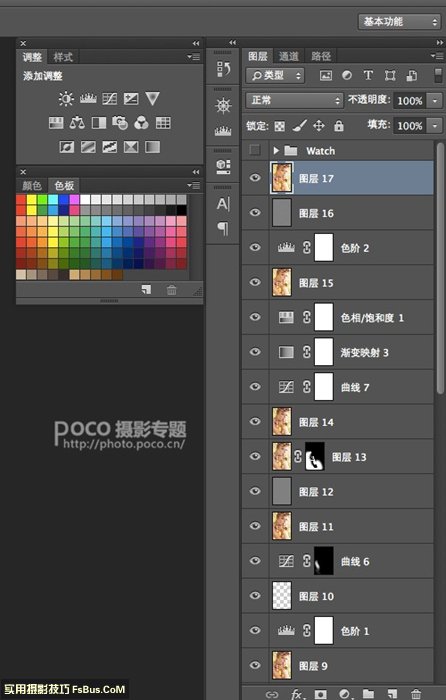Hide layer 图层 17 using eye icon
The image size is (446, 700).
(255, 178)
